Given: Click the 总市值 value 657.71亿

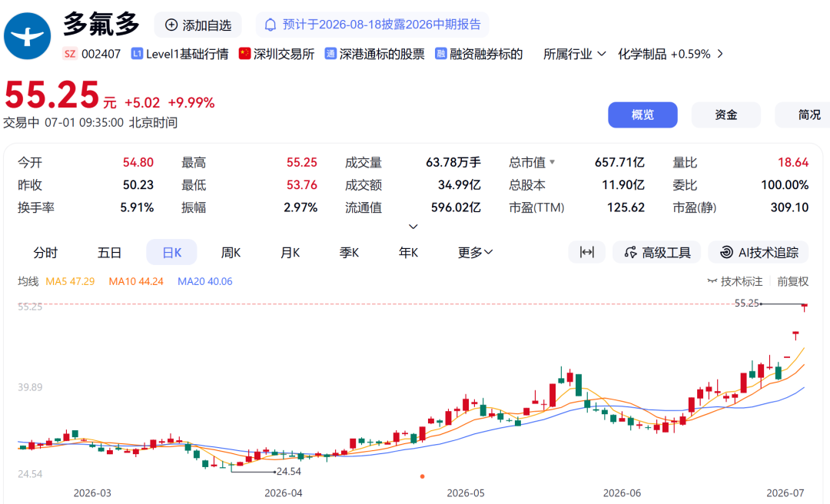Looking at the screenshot, I should click(619, 163).
